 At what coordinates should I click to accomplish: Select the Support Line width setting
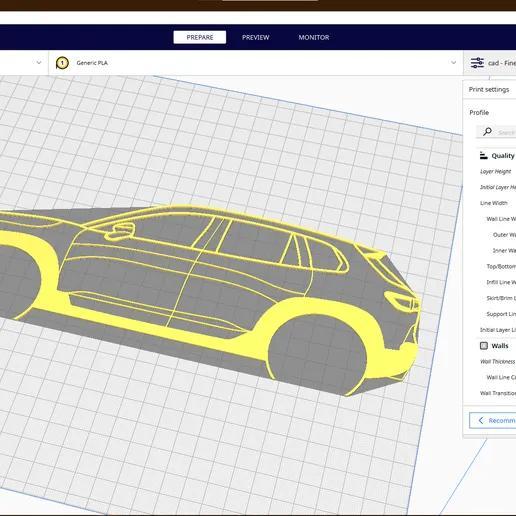click(501, 314)
